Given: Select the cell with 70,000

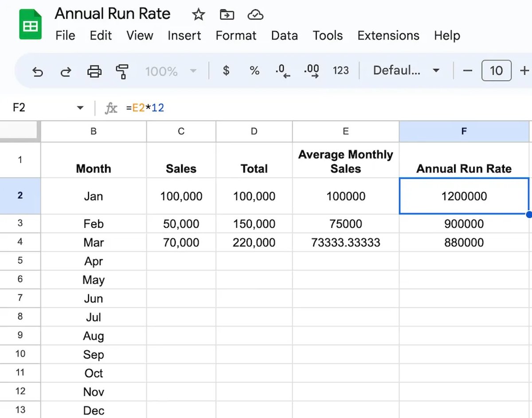Looking at the screenshot, I should point(181,242).
